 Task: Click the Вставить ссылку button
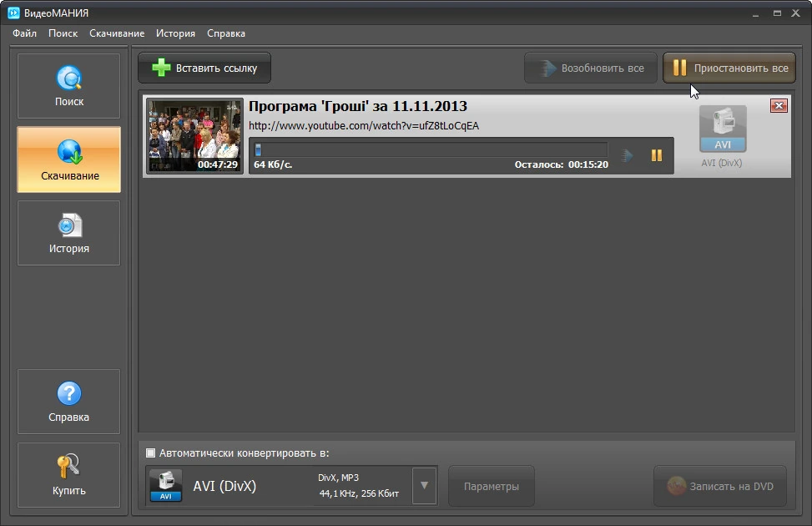point(204,68)
